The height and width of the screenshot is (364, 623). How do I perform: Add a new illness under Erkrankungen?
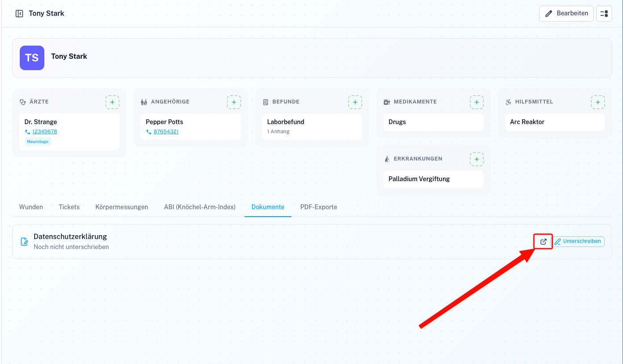tap(477, 159)
